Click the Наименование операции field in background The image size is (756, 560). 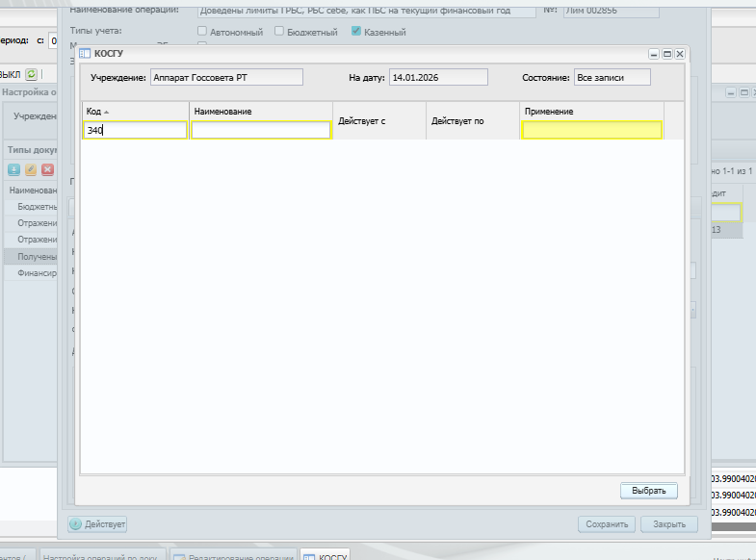click(x=366, y=12)
